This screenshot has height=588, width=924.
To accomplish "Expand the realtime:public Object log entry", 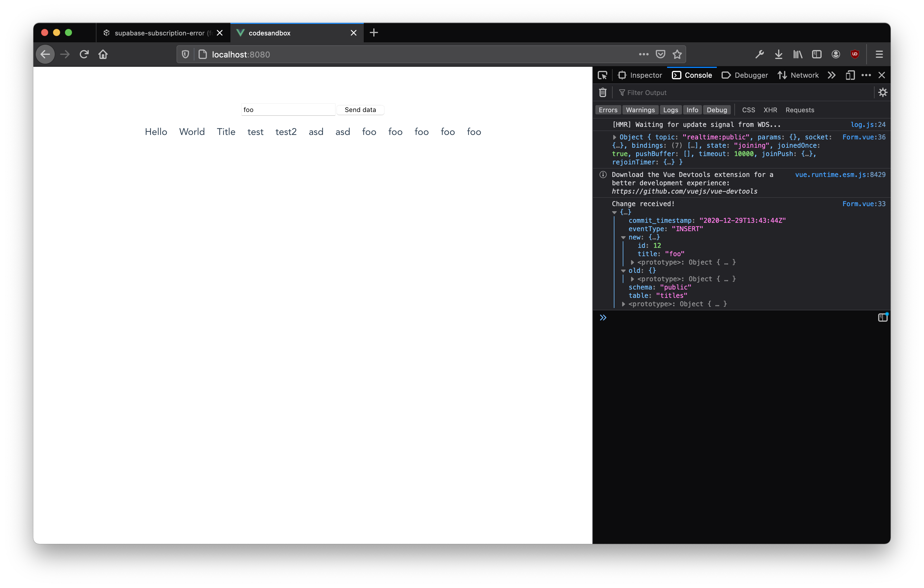I will [614, 137].
